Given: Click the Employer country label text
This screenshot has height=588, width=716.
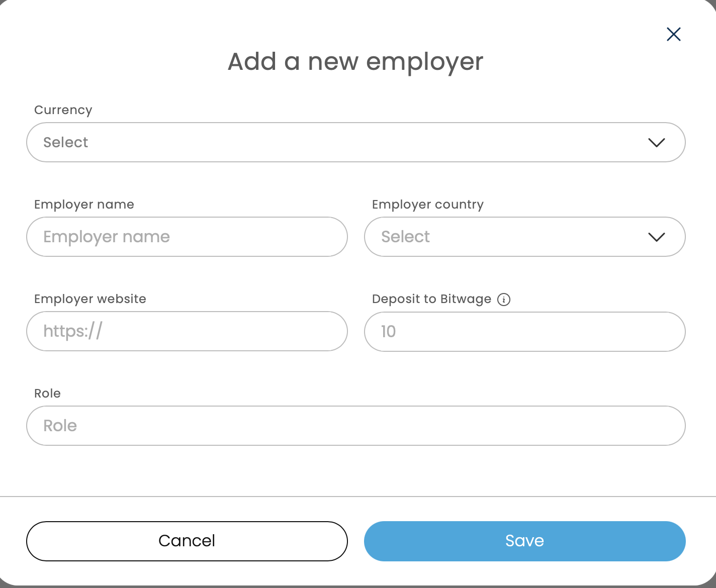Looking at the screenshot, I should 427,205.
